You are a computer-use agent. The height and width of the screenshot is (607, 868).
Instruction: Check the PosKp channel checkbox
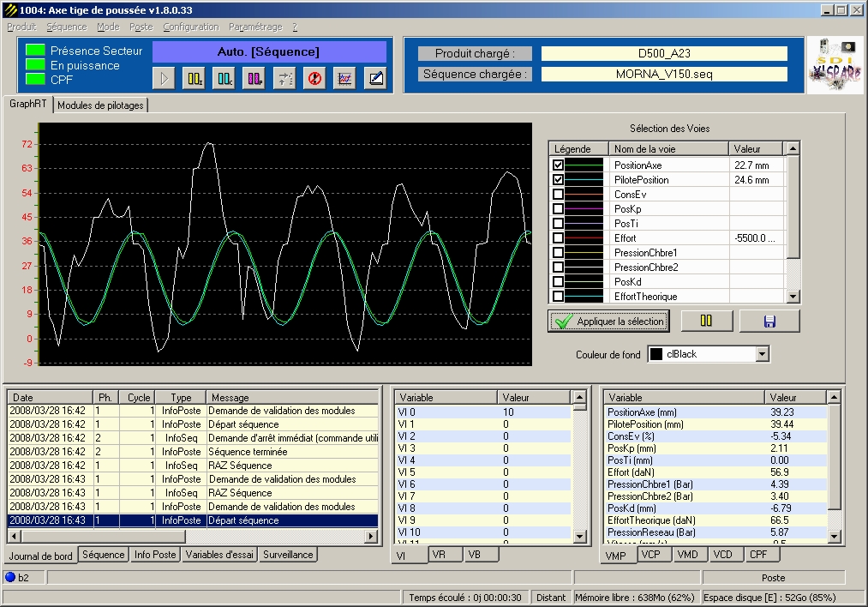558,209
